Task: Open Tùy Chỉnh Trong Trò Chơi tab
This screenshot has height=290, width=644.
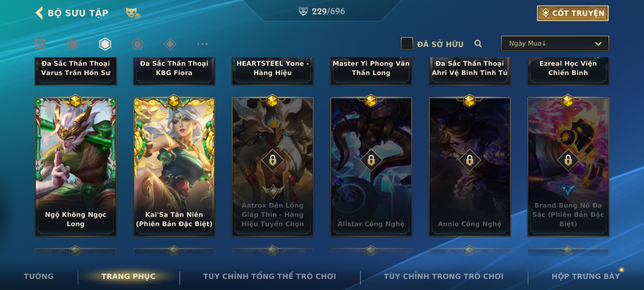Action: tap(444, 276)
